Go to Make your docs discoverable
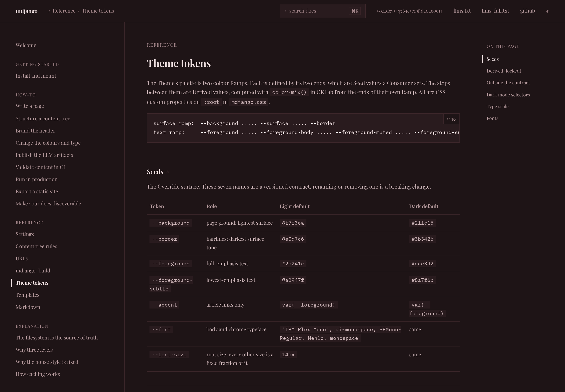This screenshot has width=565, height=392. click(x=48, y=204)
